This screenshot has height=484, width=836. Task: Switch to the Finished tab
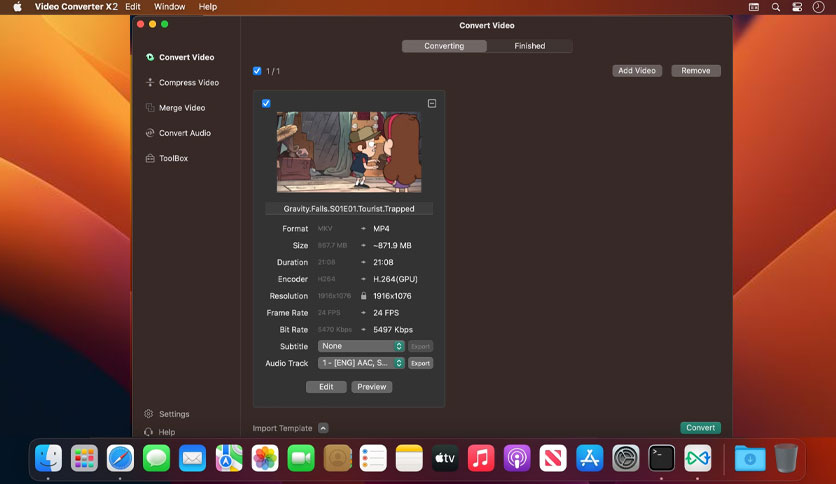click(x=529, y=46)
